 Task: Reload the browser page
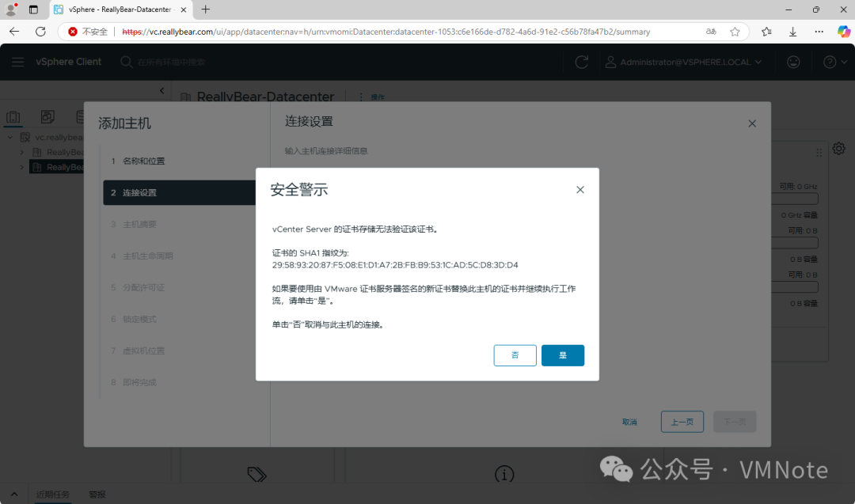(x=40, y=32)
